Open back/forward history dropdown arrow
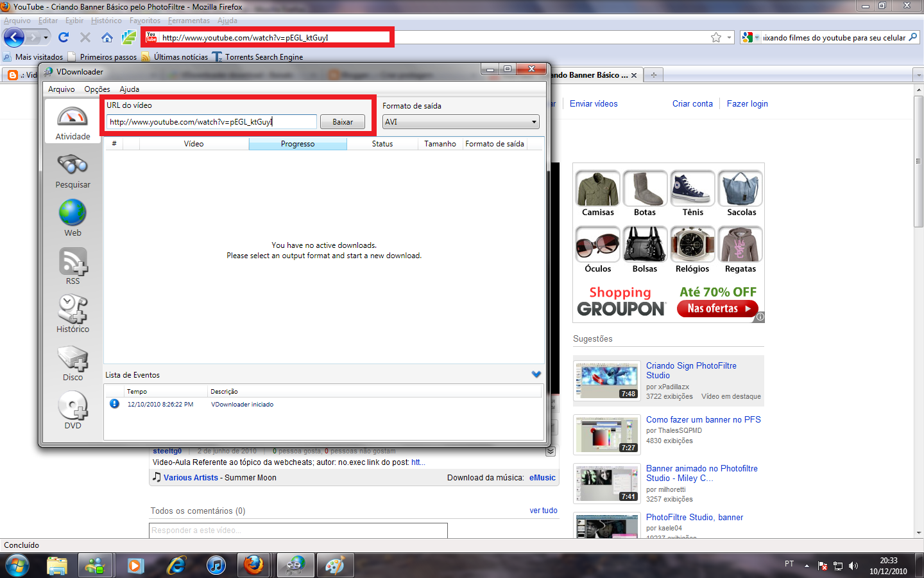The image size is (924, 578). click(x=46, y=37)
